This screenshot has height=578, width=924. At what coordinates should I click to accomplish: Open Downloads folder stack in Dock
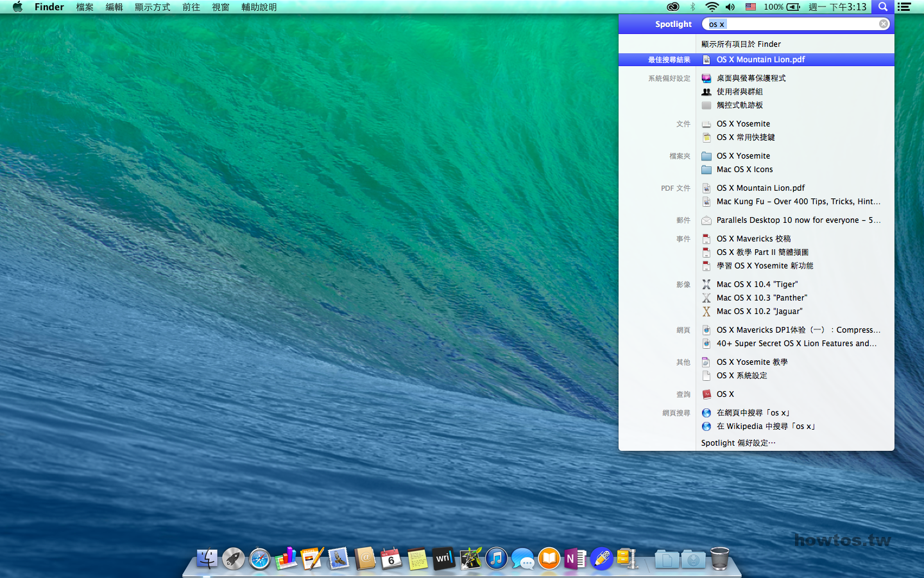click(x=693, y=559)
